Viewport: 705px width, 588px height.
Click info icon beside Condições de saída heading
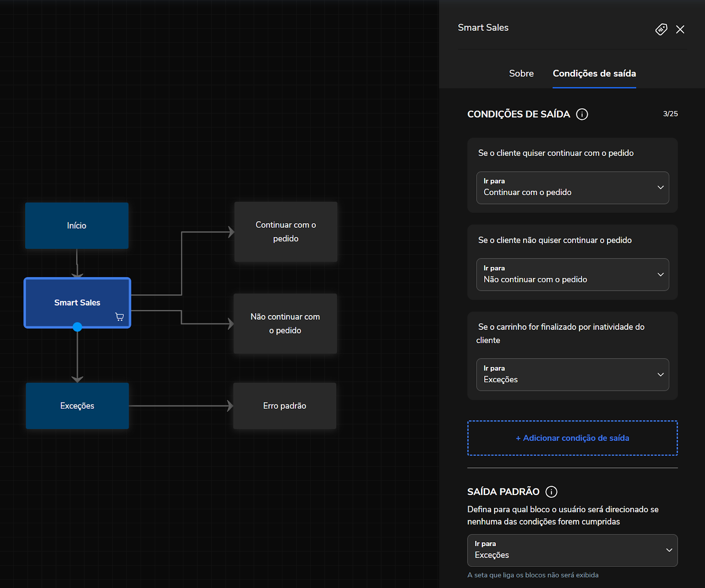[582, 115]
